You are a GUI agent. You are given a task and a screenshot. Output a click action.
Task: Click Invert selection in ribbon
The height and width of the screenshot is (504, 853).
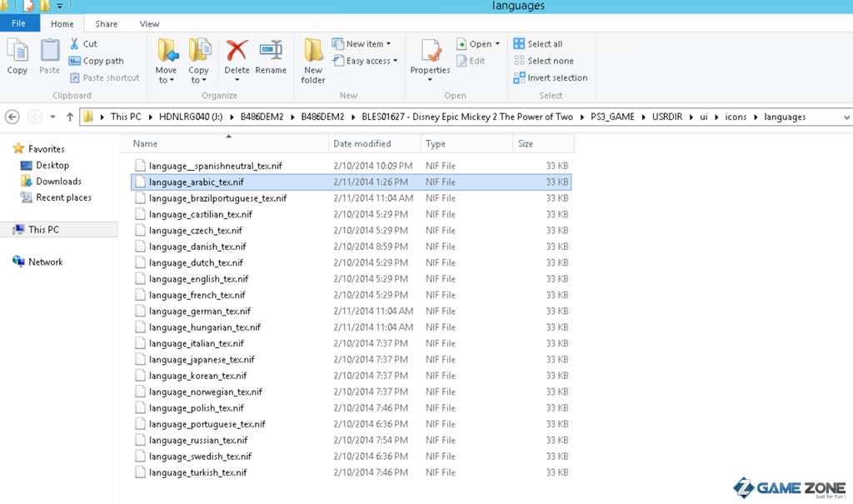551,77
